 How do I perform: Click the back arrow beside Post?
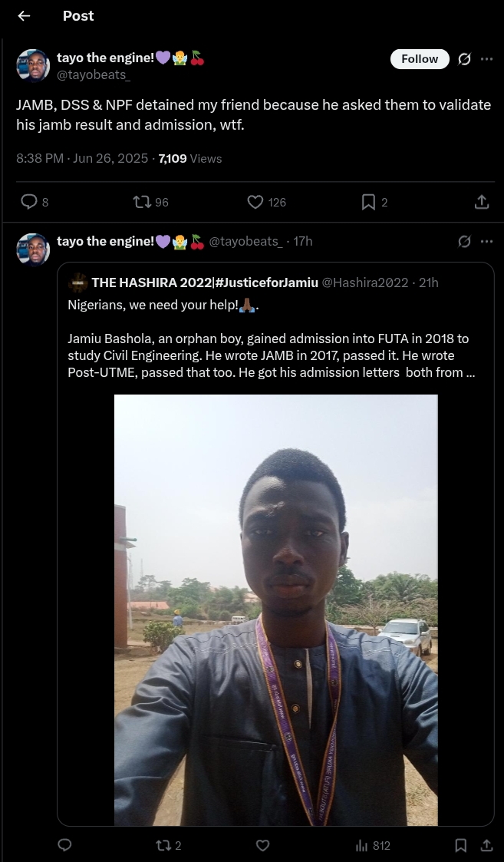(24, 16)
